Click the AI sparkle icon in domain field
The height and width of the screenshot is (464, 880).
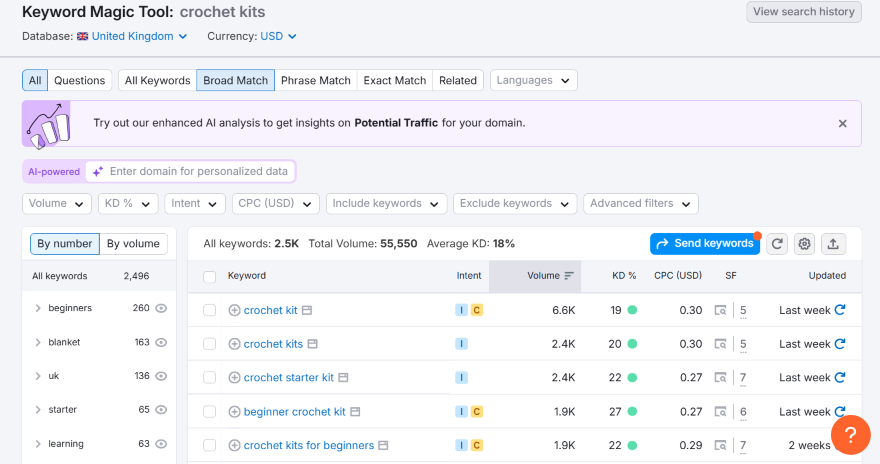98,172
